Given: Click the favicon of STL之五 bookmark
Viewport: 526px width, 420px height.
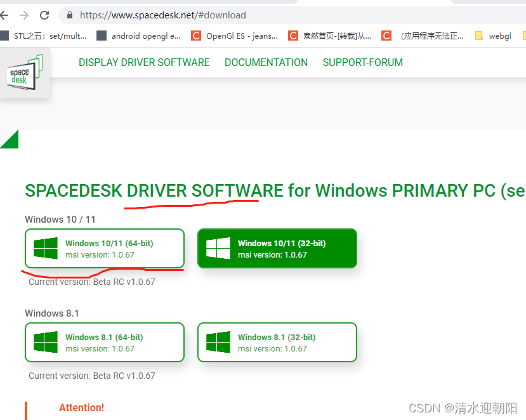Looking at the screenshot, I should coord(4,36).
